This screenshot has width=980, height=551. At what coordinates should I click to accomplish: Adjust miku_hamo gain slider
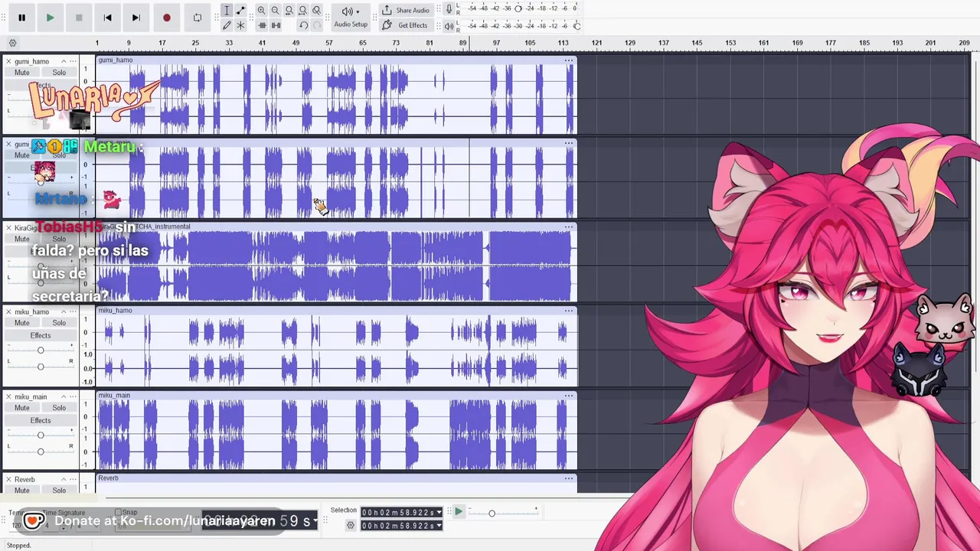(41, 350)
